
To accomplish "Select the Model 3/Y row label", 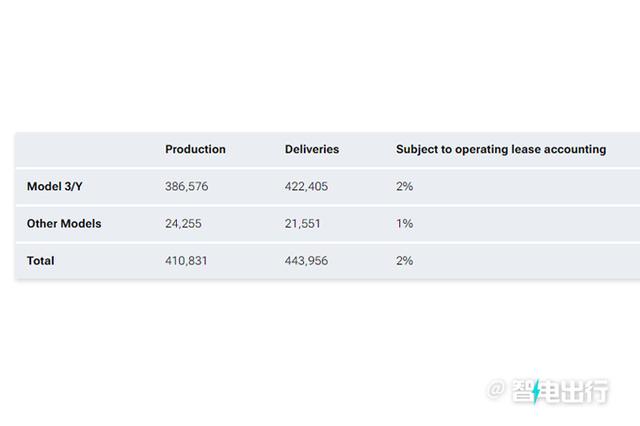I will click(56, 186).
